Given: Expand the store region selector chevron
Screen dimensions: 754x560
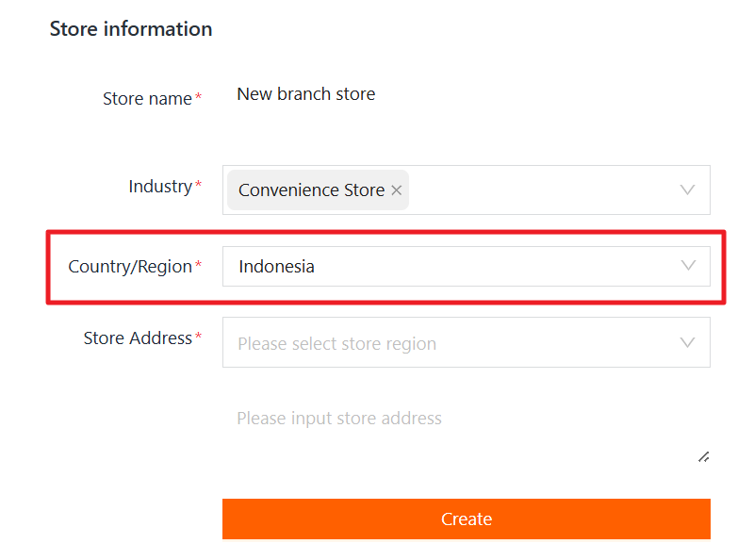Looking at the screenshot, I should [x=688, y=342].
